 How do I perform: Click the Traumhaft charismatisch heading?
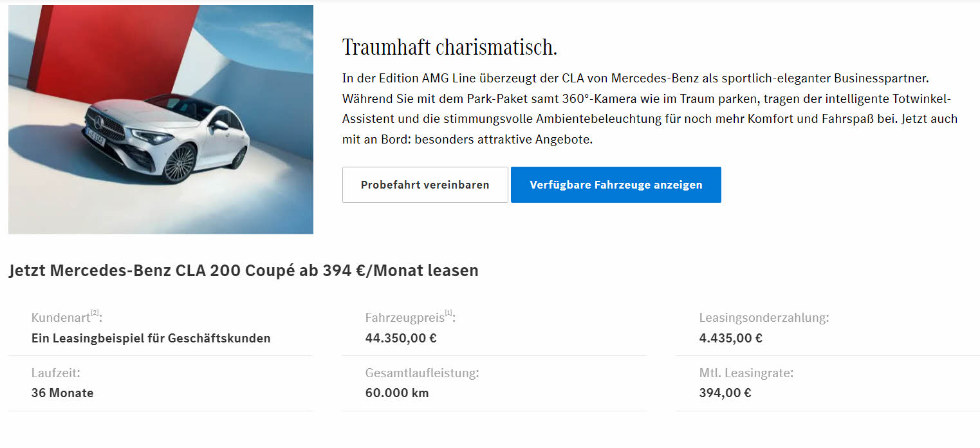pyautogui.click(x=449, y=47)
